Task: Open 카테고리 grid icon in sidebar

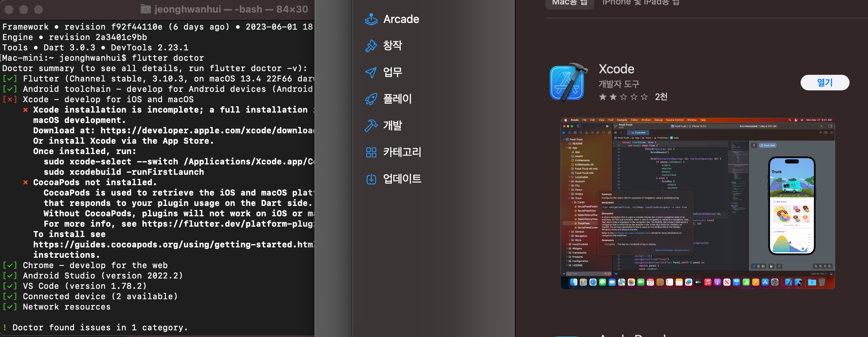Action: coord(371,152)
